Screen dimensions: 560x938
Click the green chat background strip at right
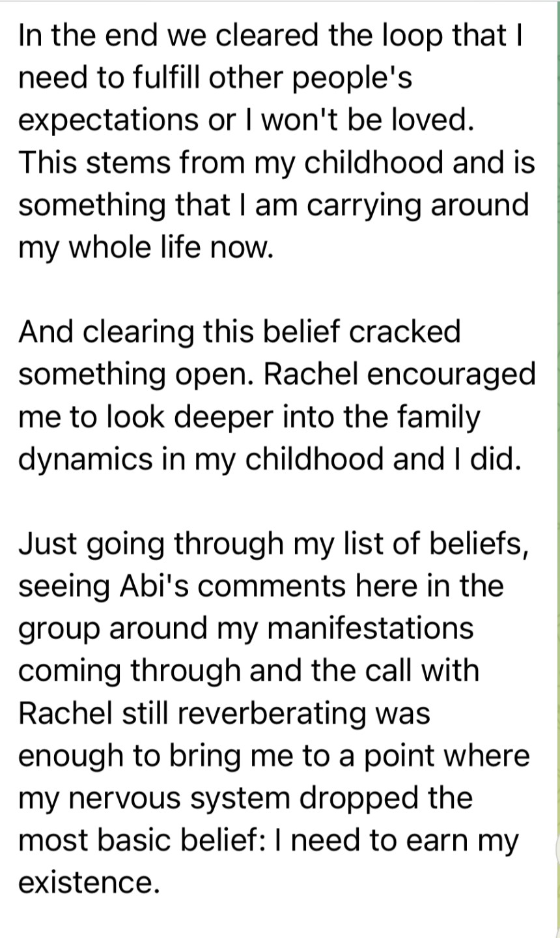[x=558, y=456]
